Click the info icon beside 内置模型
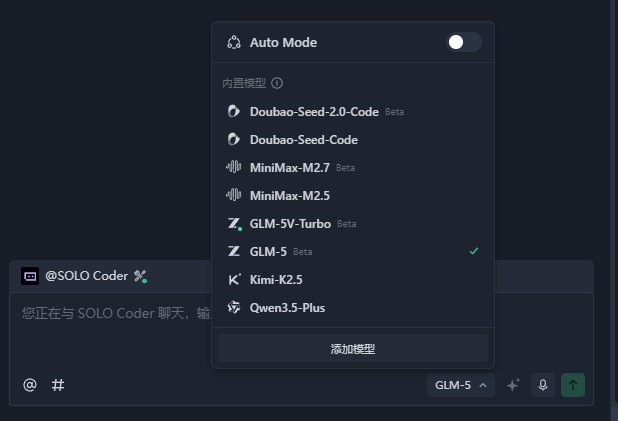618x421 pixels. (x=277, y=83)
